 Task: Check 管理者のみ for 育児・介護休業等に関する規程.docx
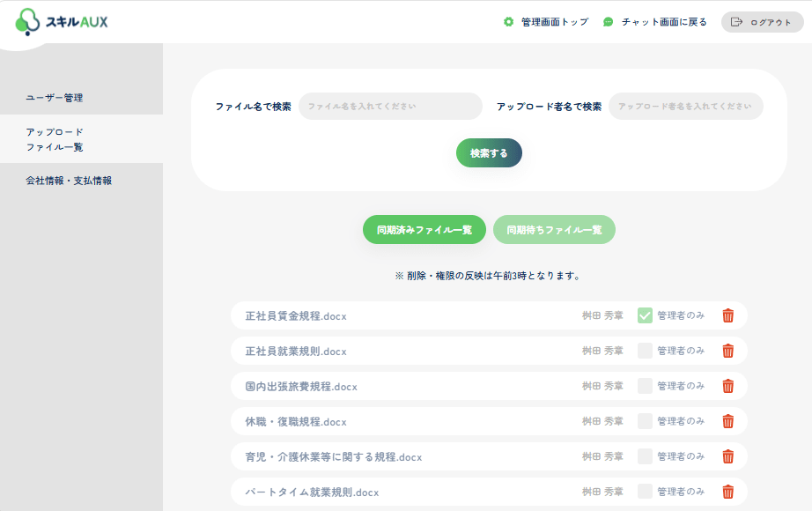(x=645, y=456)
